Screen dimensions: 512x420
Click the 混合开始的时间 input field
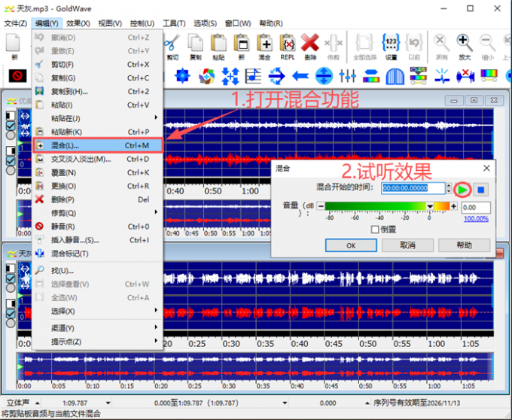413,188
